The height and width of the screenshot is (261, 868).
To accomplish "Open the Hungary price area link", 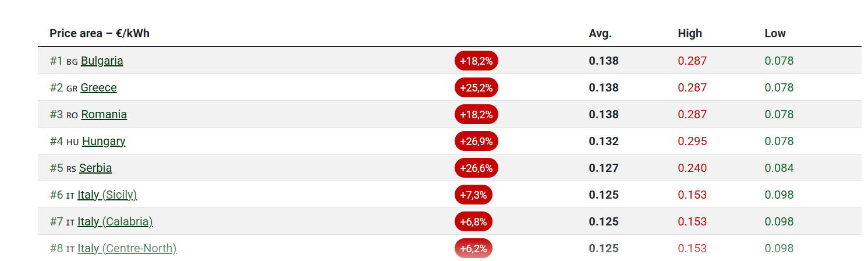I will pyautogui.click(x=104, y=141).
